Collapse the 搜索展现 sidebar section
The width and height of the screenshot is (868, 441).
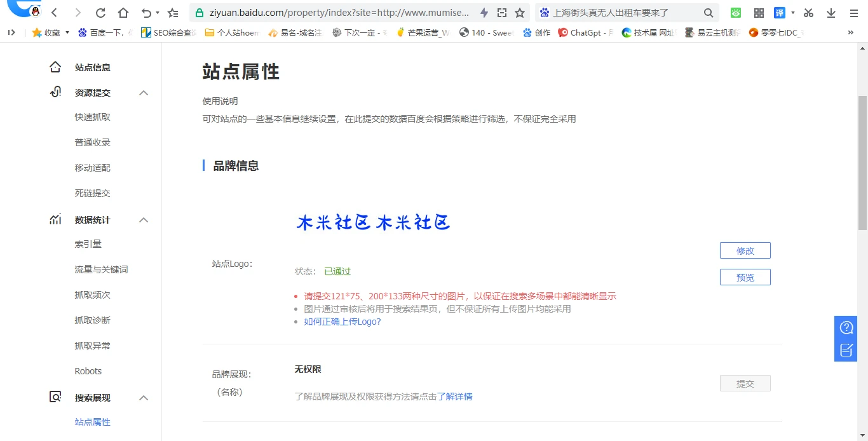tap(144, 398)
